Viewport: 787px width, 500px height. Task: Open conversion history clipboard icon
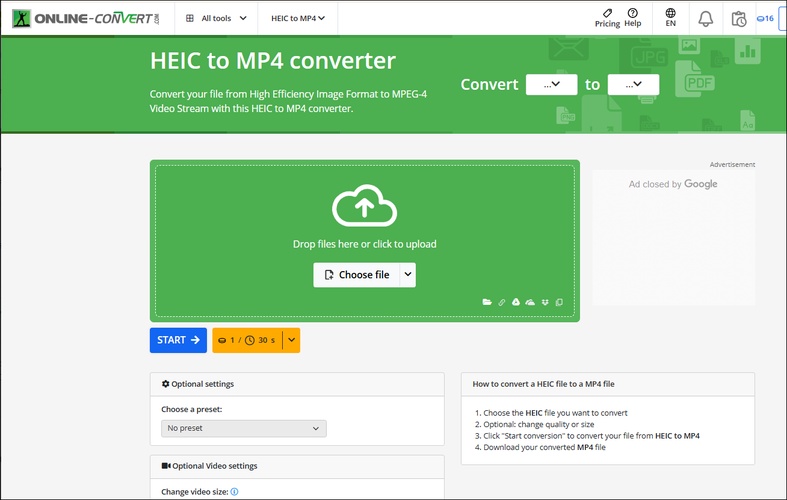point(739,19)
